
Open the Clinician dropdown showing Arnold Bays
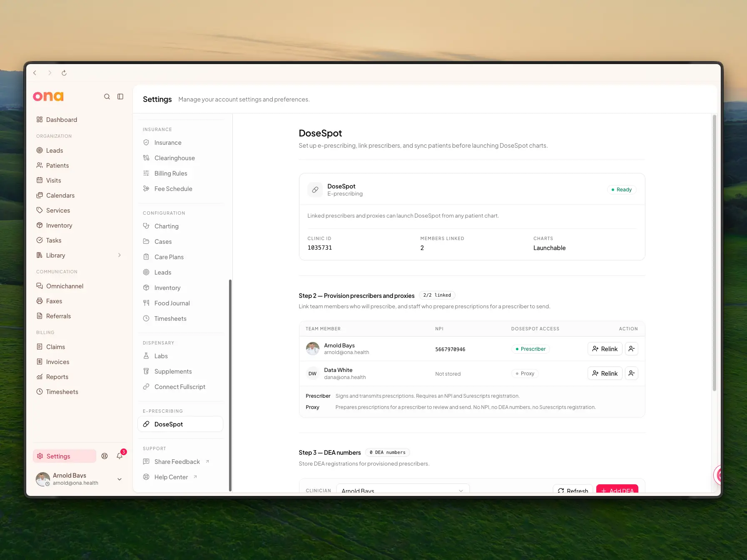[403, 489]
